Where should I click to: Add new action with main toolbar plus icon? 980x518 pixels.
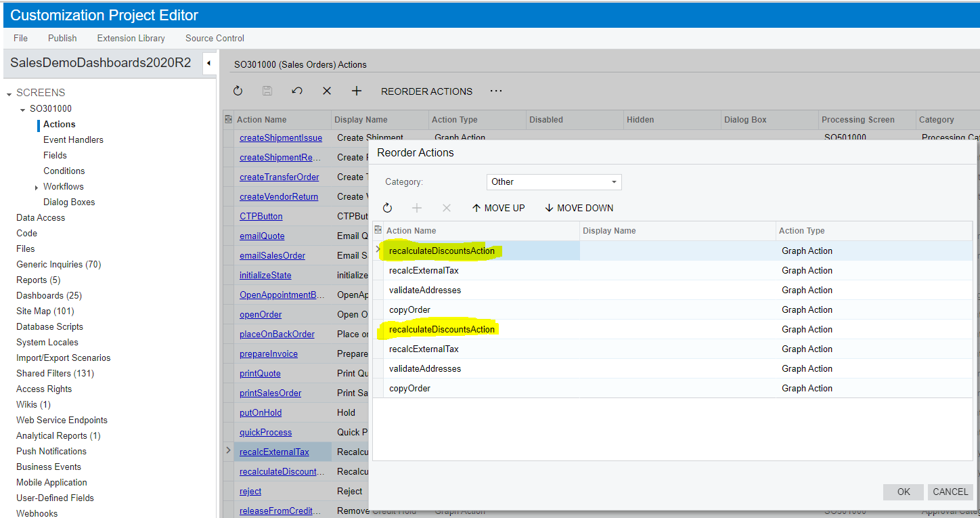tap(357, 91)
